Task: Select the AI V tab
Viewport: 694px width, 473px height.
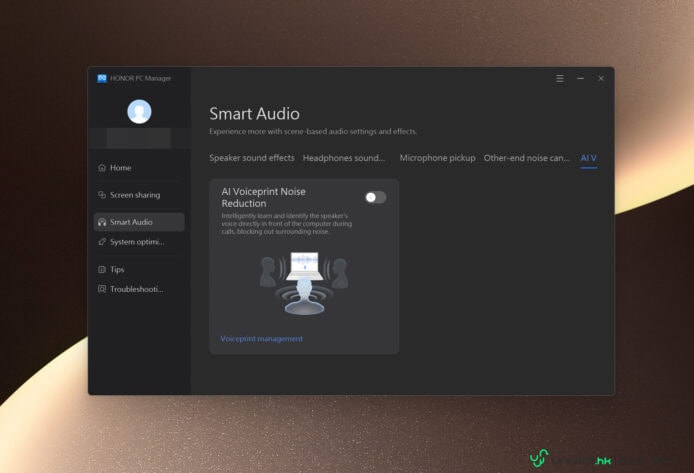Action: 588,158
